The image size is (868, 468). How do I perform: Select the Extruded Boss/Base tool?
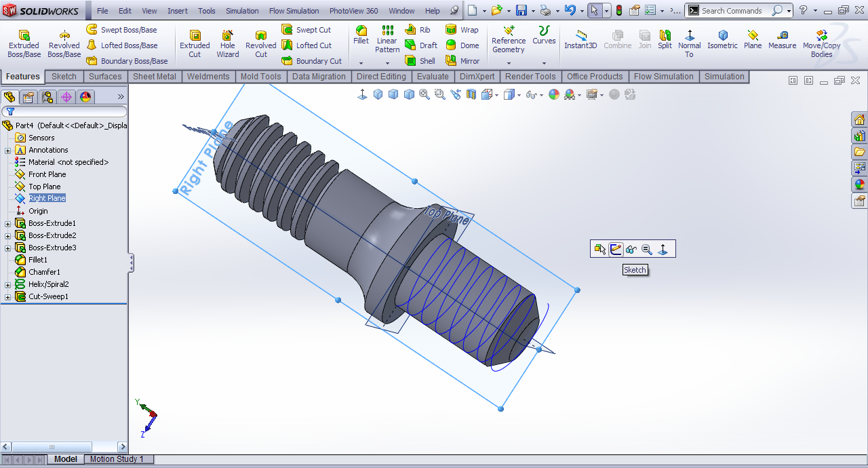tap(24, 43)
